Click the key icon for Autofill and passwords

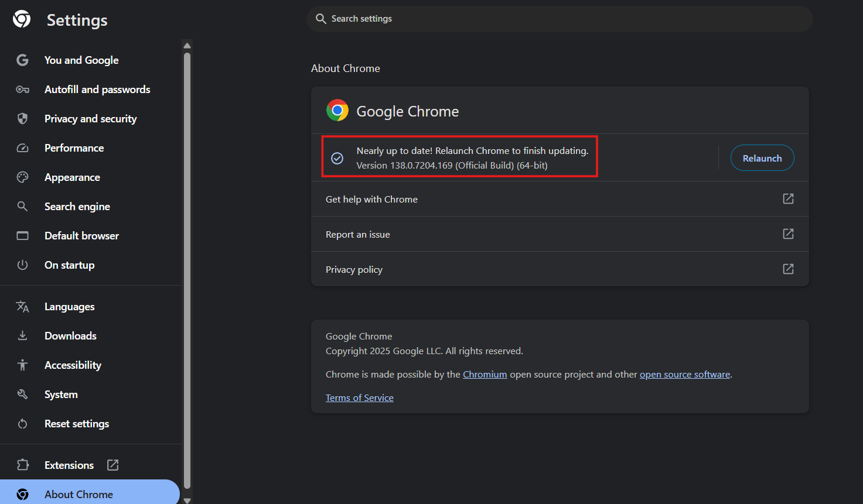click(22, 90)
